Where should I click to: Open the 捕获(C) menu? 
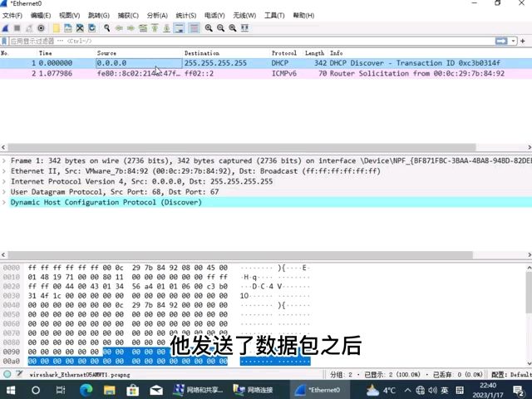point(128,16)
